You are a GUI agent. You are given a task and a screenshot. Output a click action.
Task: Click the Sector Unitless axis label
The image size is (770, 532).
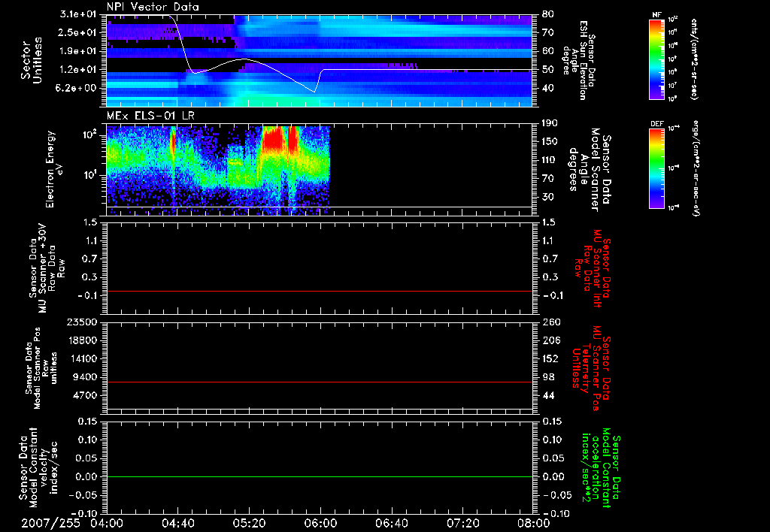[31, 60]
